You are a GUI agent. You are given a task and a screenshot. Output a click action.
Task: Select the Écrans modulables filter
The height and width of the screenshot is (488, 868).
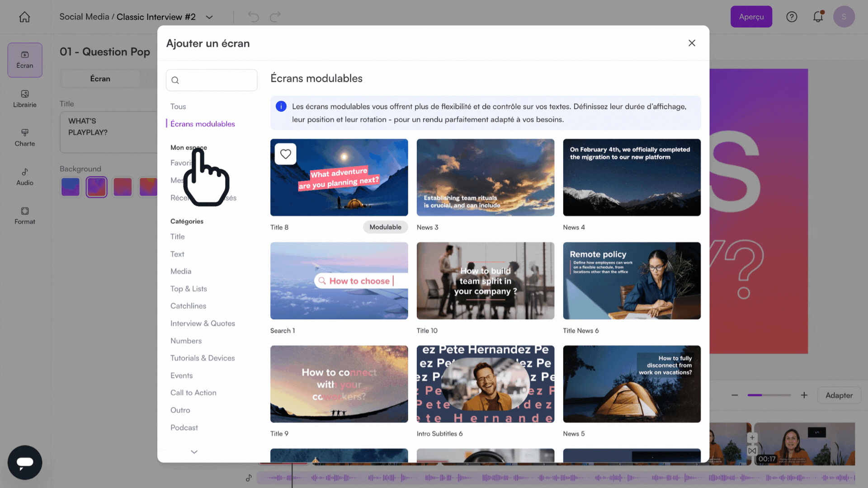[203, 124]
